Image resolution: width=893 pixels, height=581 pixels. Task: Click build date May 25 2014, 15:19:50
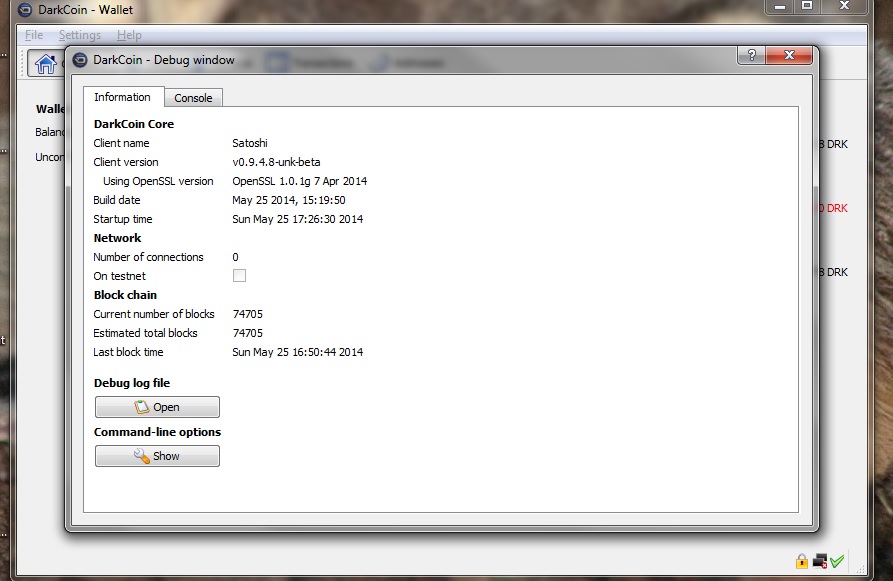[289, 200]
